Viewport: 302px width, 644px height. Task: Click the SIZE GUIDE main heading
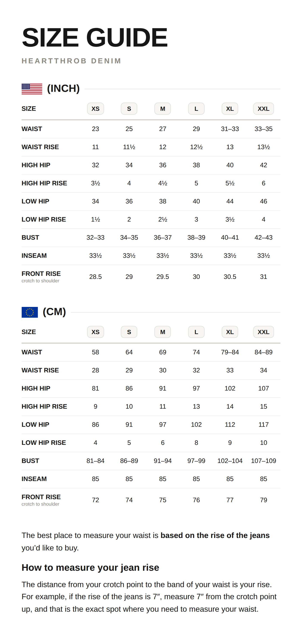pyautogui.click(x=94, y=37)
